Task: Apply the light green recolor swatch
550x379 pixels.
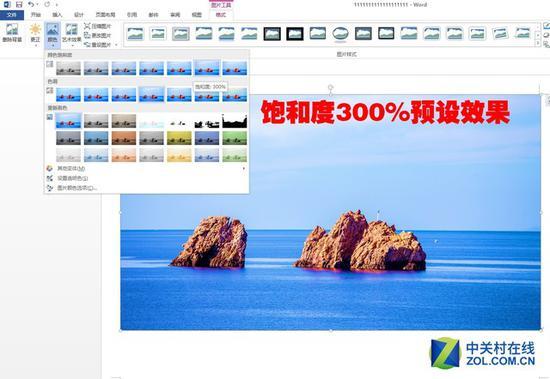Action: [x=235, y=155]
